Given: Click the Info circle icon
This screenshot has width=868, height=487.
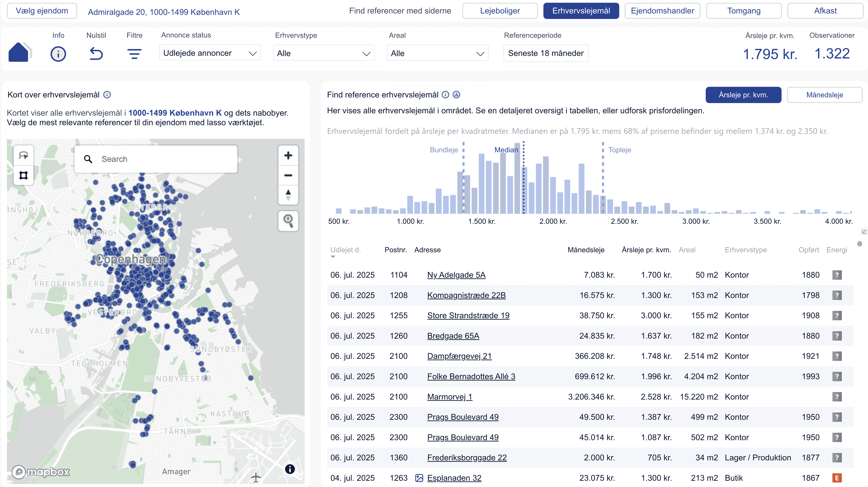Looking at the screenshot, I should (58, 54).
